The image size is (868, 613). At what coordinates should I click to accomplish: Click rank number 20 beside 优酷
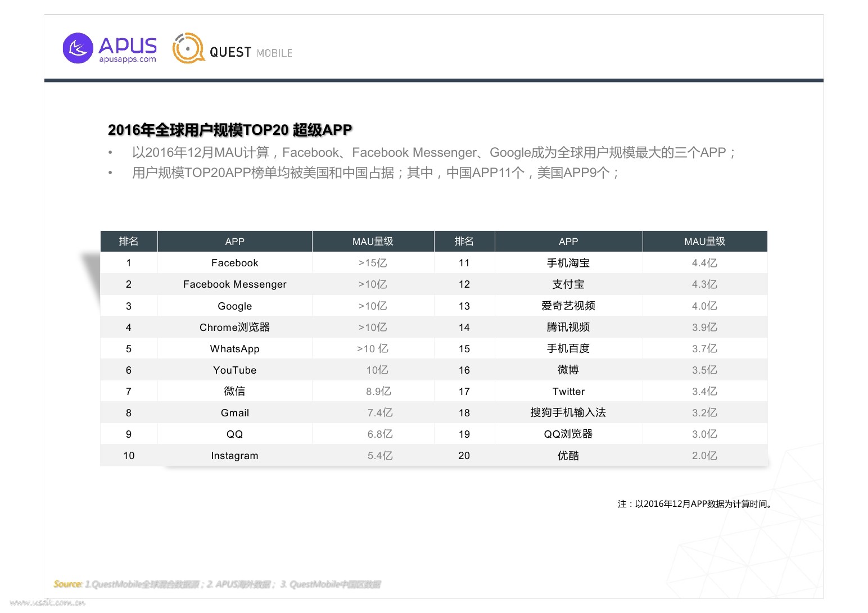pyautogui.click(x=464, y=456)
